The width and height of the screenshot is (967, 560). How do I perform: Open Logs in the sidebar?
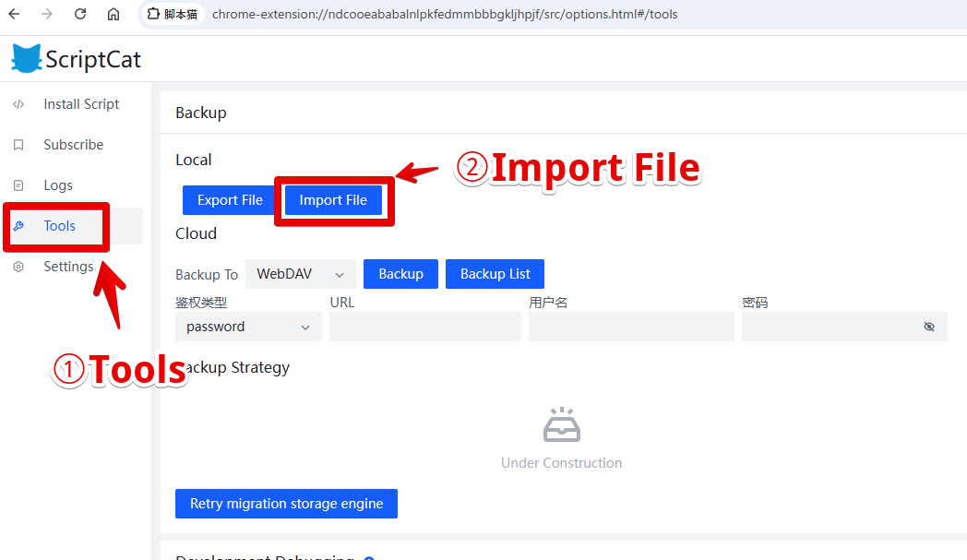pos(75,185)
